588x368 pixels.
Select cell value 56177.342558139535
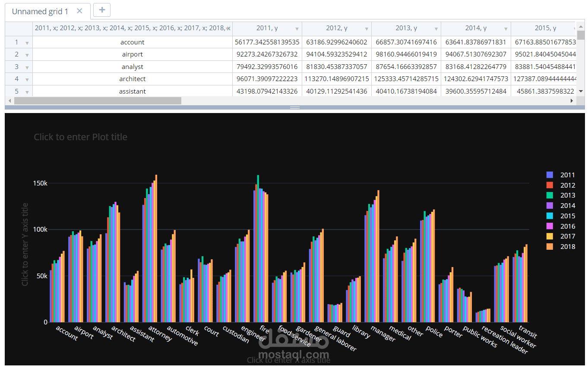[267, 42]
